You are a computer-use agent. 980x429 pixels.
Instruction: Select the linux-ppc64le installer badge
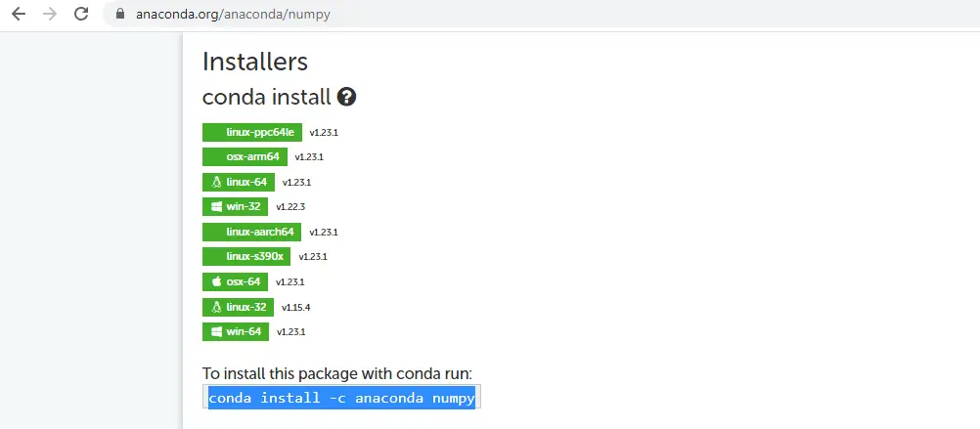(x=252, y=132)
